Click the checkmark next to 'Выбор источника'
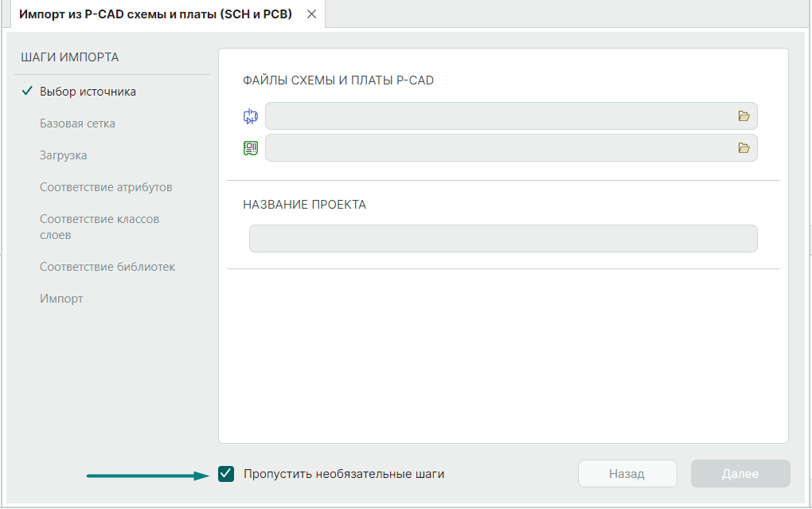Viewport: 812px width, 509px height. point(27,92)
